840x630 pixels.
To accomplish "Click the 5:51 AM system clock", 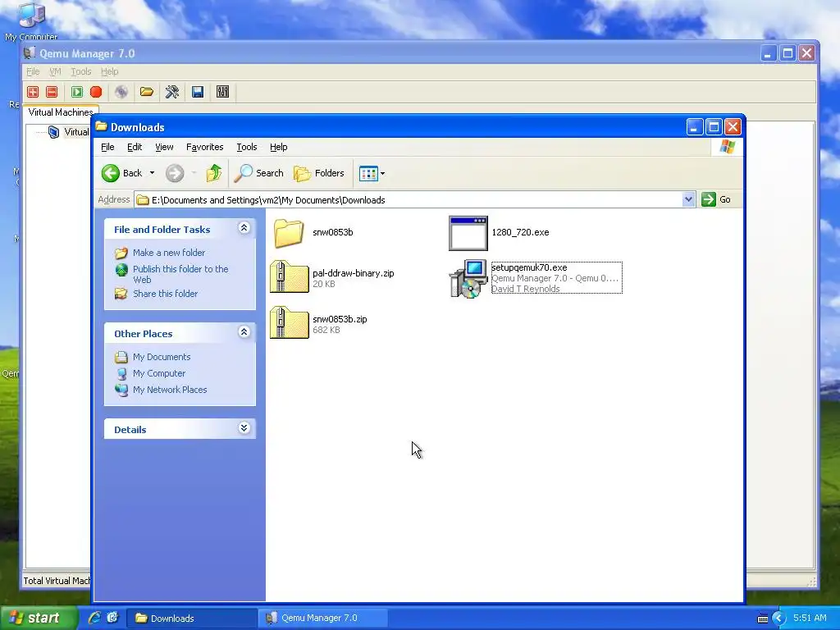I will tap(810, 618).
